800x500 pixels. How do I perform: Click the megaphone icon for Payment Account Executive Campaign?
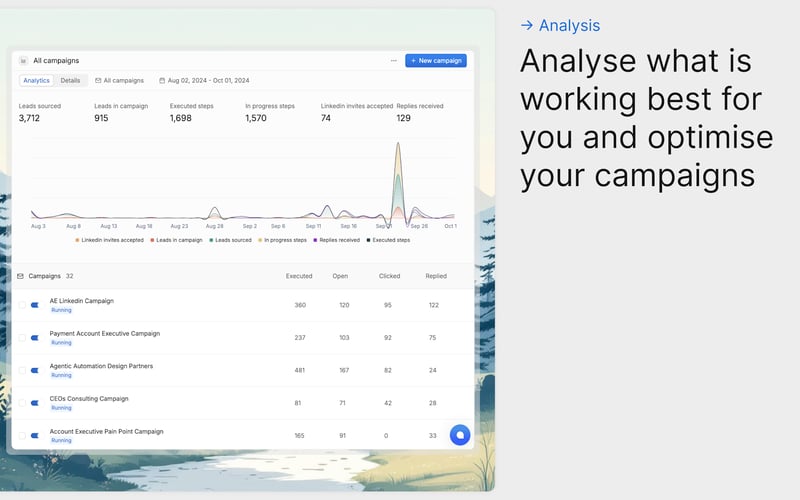pyautogui.click(x=35, y=338)
